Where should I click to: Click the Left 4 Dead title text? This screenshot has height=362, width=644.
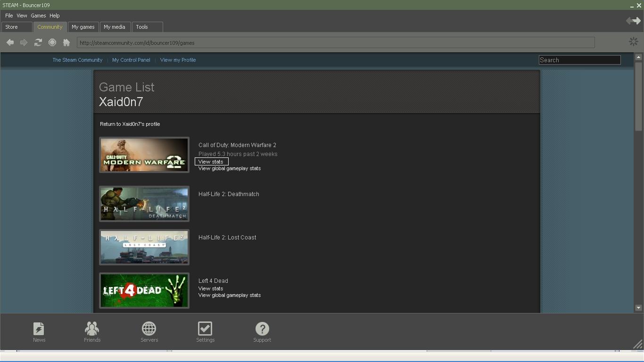click(213, 281)
